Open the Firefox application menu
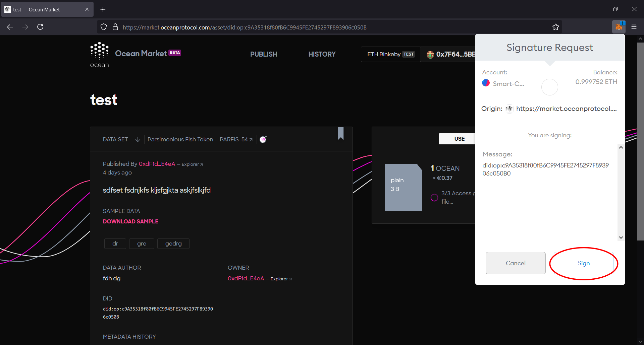This screenshot has width=644, height=345. [x=634, y=27]
